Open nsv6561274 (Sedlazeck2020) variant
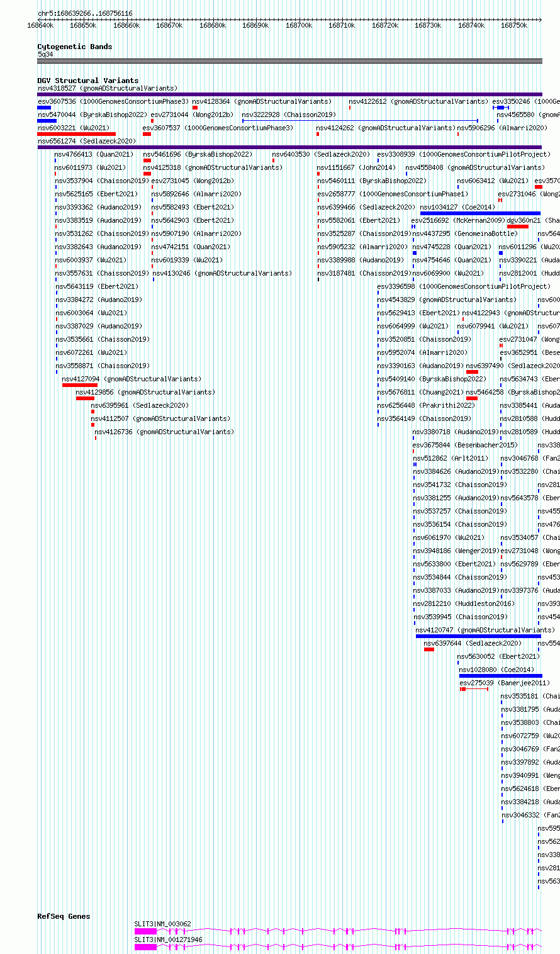Screen dimensions: 560x954 (x=87, y=141)
